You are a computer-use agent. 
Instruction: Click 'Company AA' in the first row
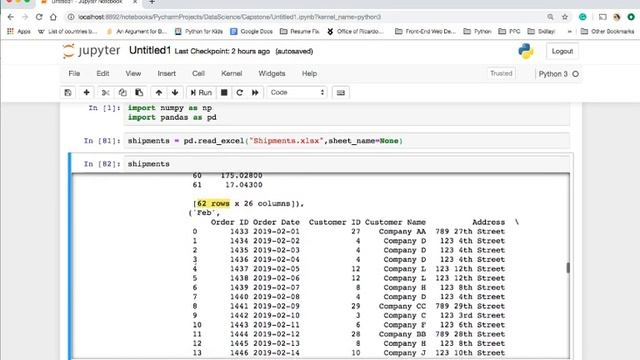tap(402, 231)
